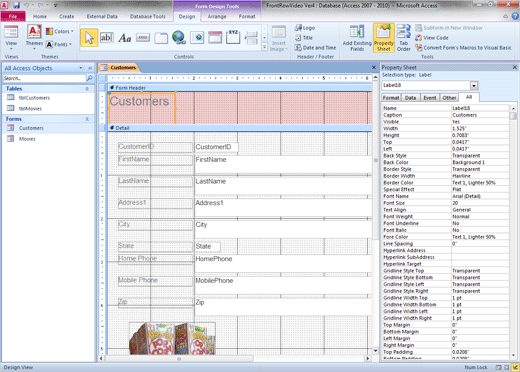520x372 pixels.
Task: Toggle the Property Sheet button
Action: pyautogui.click(x=384, y=38)
